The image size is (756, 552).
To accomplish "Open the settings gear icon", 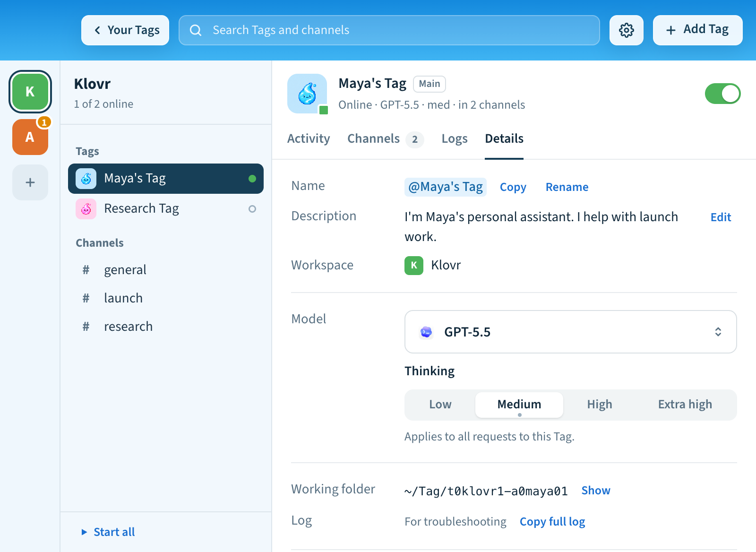I will tap(627, 30).
